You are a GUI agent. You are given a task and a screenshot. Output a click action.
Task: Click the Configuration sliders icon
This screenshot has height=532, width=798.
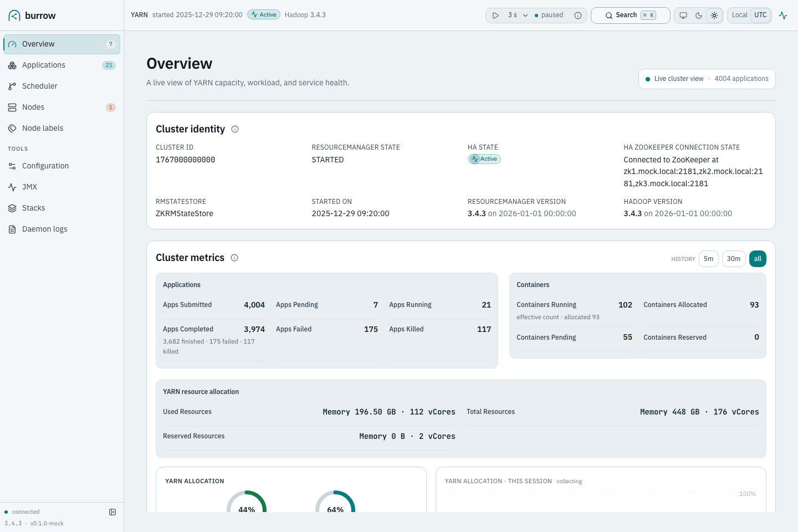[x=12, y=166]
